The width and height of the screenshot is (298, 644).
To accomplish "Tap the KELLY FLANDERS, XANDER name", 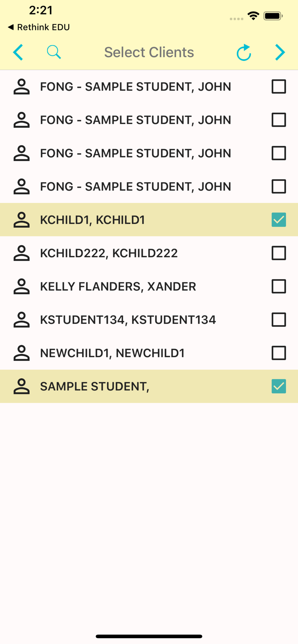I will pos(118,287).
